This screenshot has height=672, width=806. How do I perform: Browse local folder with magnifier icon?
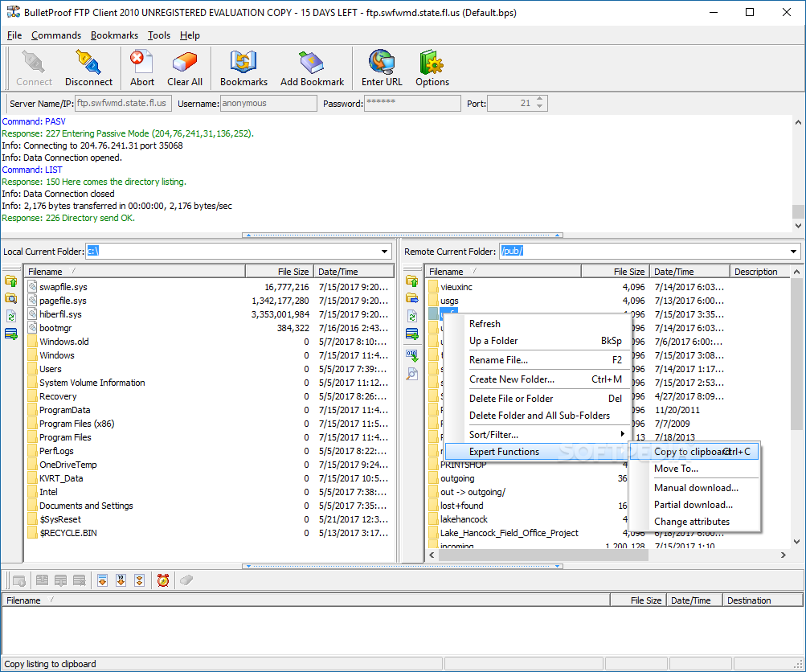pos(10,299)
